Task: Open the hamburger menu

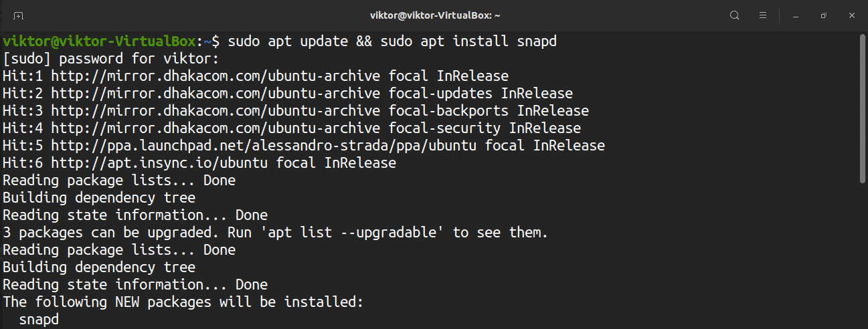Action: point(762,15)
